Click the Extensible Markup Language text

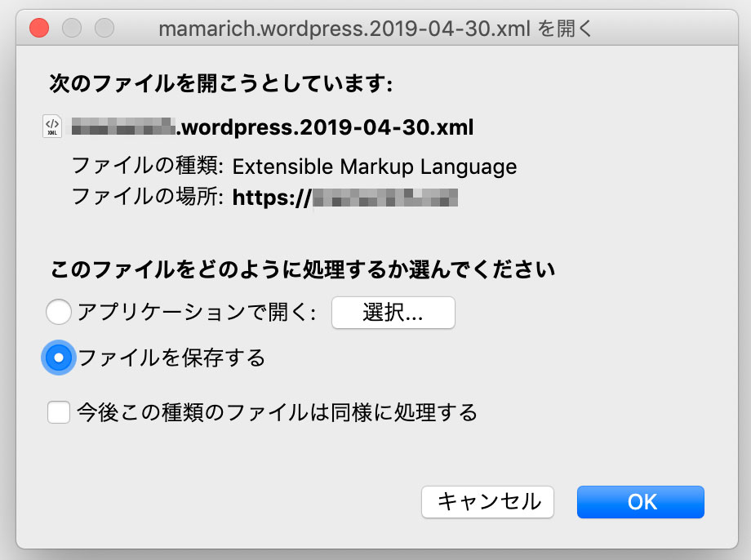coord(375,167)
